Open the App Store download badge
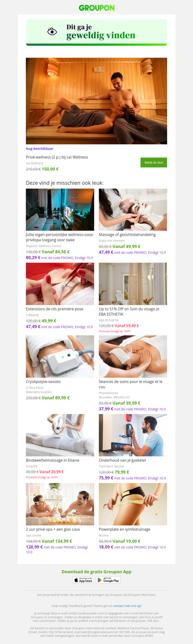 pyautogui.click(x=83, y=580)
